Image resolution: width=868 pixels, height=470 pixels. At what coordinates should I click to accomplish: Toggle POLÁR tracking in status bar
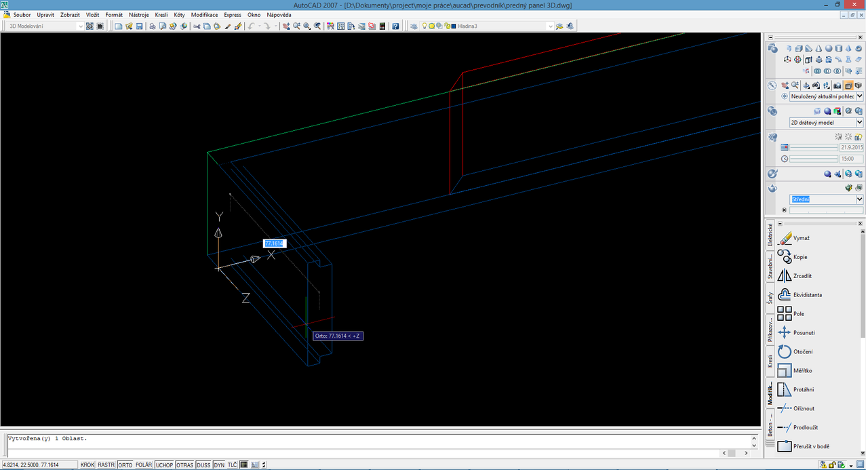point(144,465)
